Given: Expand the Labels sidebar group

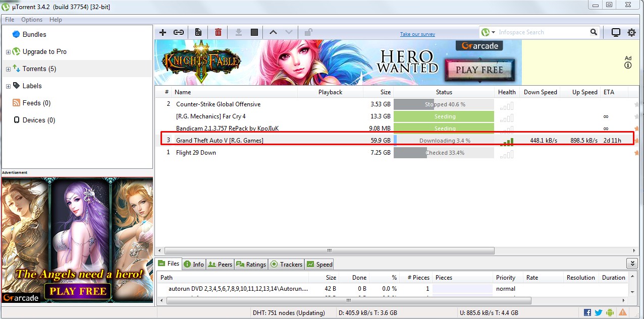Looking at the screenshot, I should pos(8,86).
